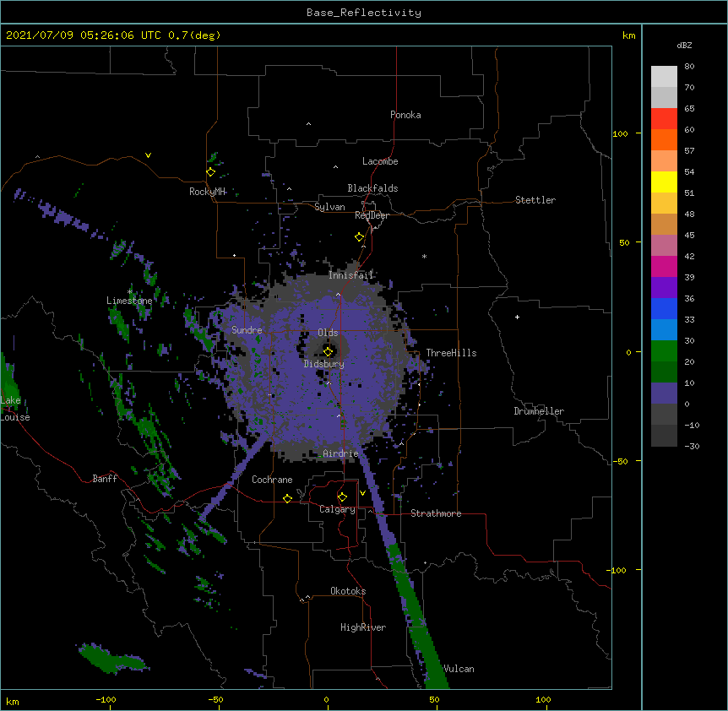
Task: Click the 0 tick on the bottom axis
Action: click(x=326, y=699)
